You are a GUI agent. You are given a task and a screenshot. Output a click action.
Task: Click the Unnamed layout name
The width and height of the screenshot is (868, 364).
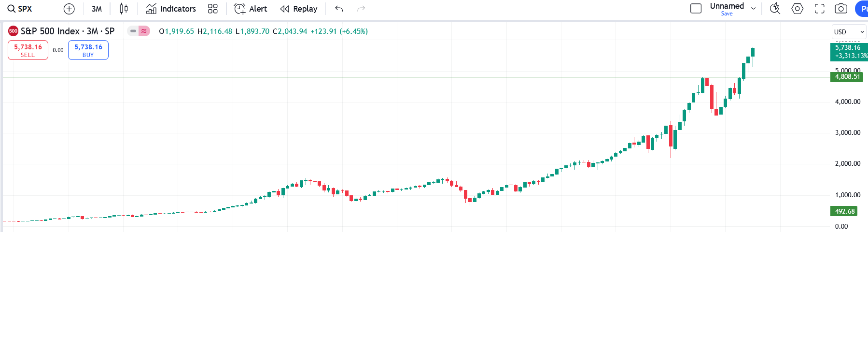pos(727,6)
